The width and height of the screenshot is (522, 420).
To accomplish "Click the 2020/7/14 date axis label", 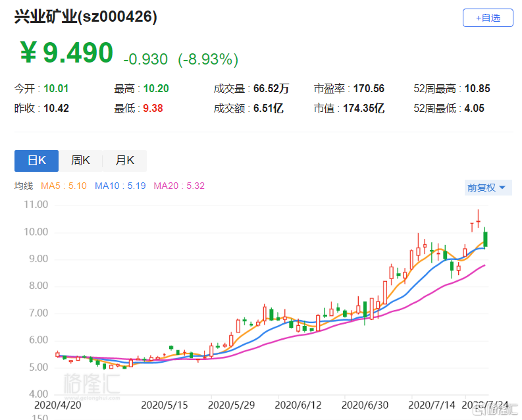I will [x=431, y=406].
